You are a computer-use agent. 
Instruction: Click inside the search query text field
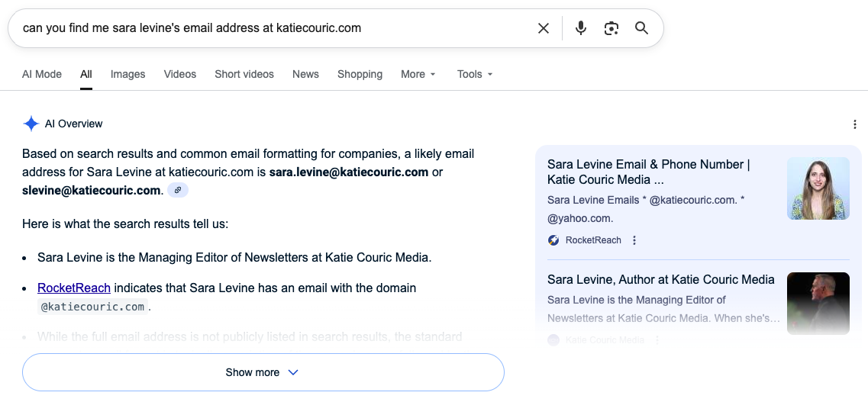point(267,28)
